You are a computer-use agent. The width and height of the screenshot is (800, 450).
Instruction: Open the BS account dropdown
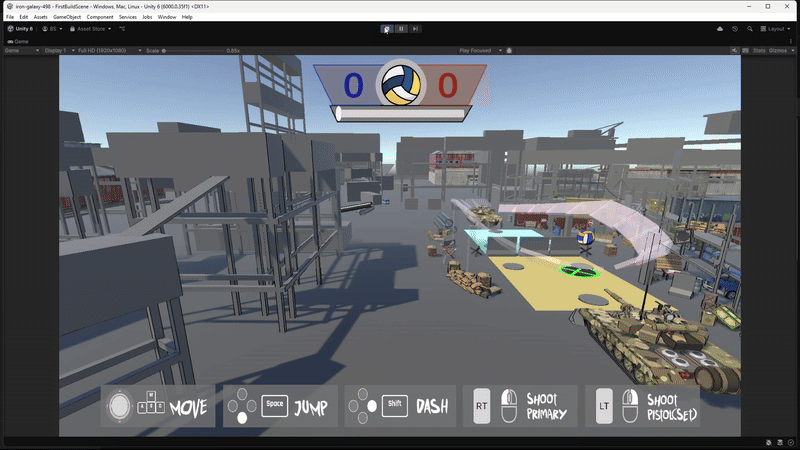tap(52, 29)
